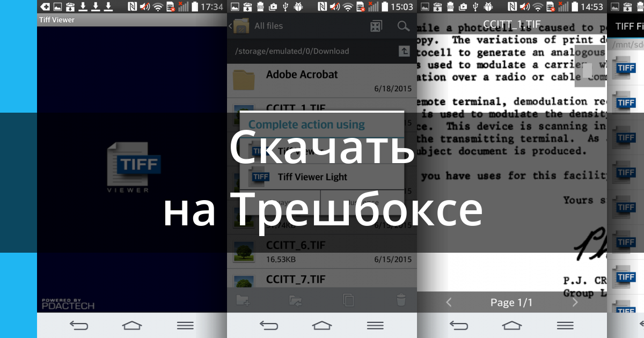644x338 pixels.
Task: Tap Home under the CCITT_1.TIF viewer
Action: coord(512,325)
